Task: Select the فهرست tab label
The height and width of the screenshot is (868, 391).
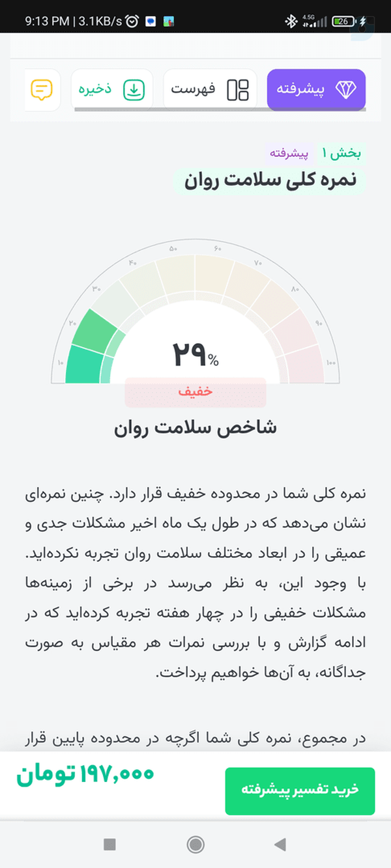Action: pos(194,89)
